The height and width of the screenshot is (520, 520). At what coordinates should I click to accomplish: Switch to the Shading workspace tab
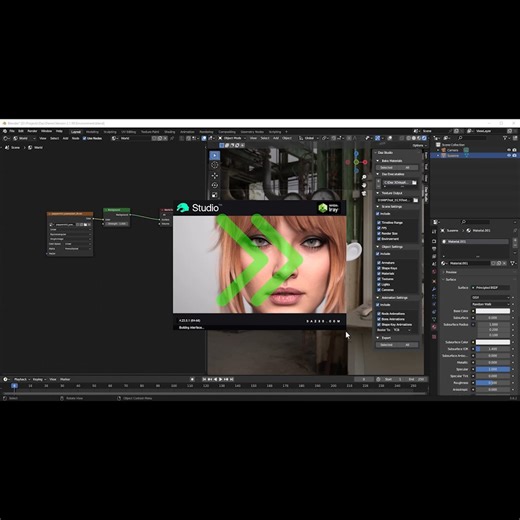pyautogui.click(x=169, y=132)
